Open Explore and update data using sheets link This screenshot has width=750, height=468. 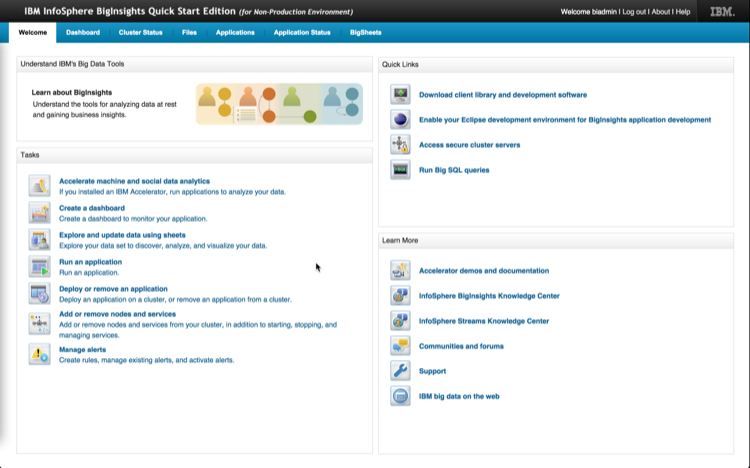[122, 235]
